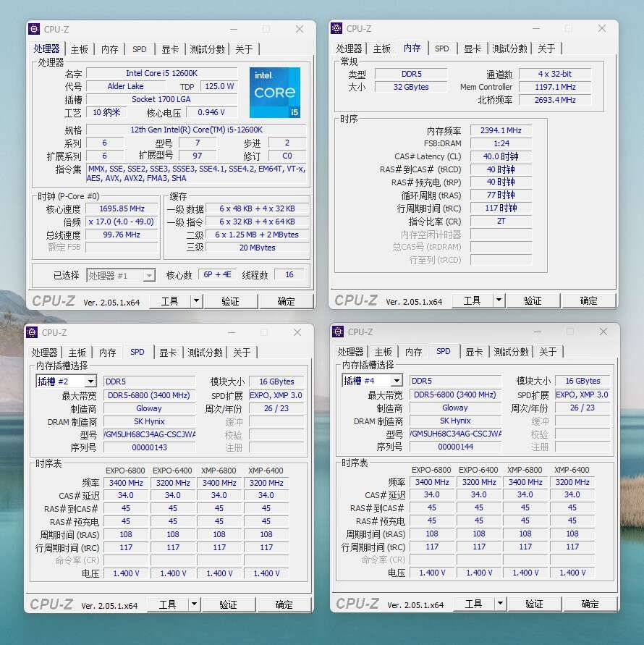Viewport: 644px width, 645px height.
Task: Click the CPU-Z status bar logo in the SPD window
Action: tap(51, 604)
